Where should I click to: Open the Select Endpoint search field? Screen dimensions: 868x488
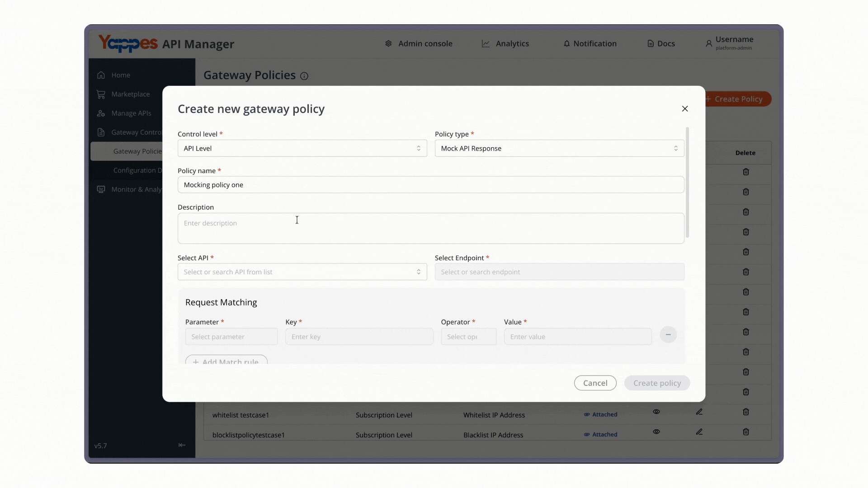coord(559,272)
